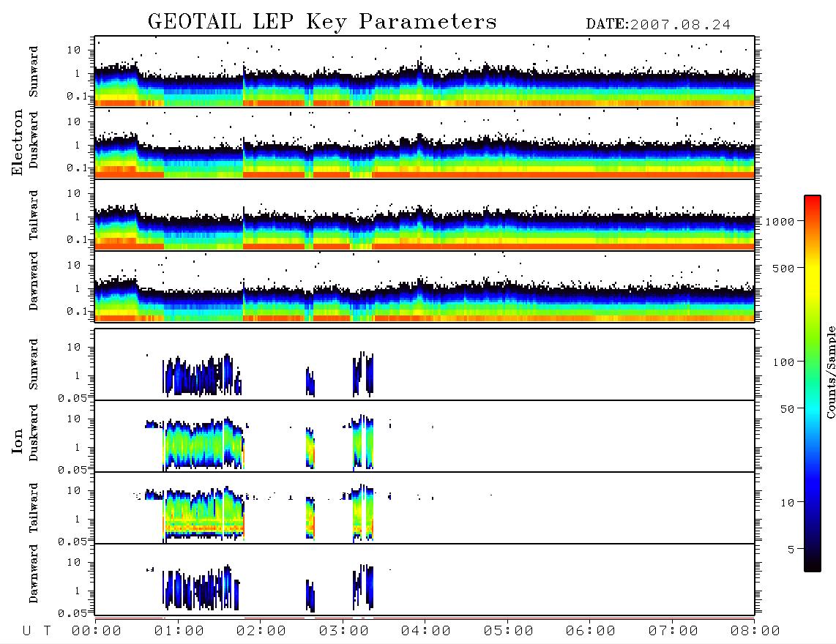Click the "100" colorbar tick label

point(784,362)
